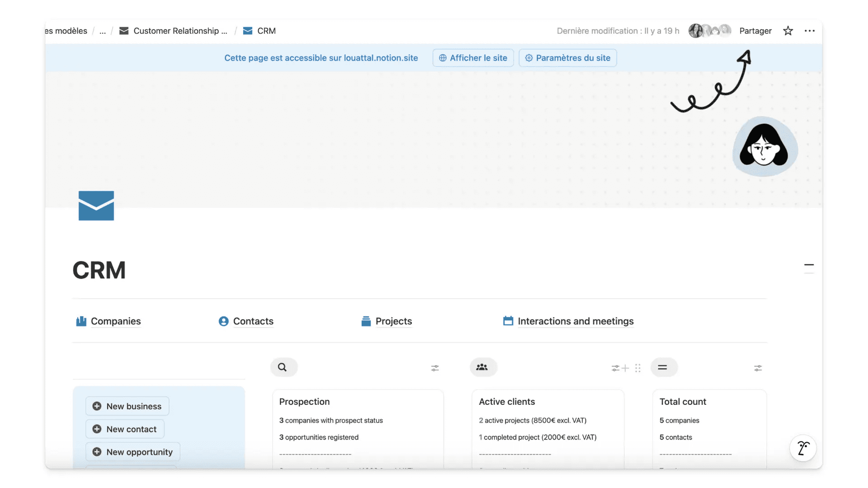Open view settings above Prospection card
868x488 pixels.
[x=435, y=368]
